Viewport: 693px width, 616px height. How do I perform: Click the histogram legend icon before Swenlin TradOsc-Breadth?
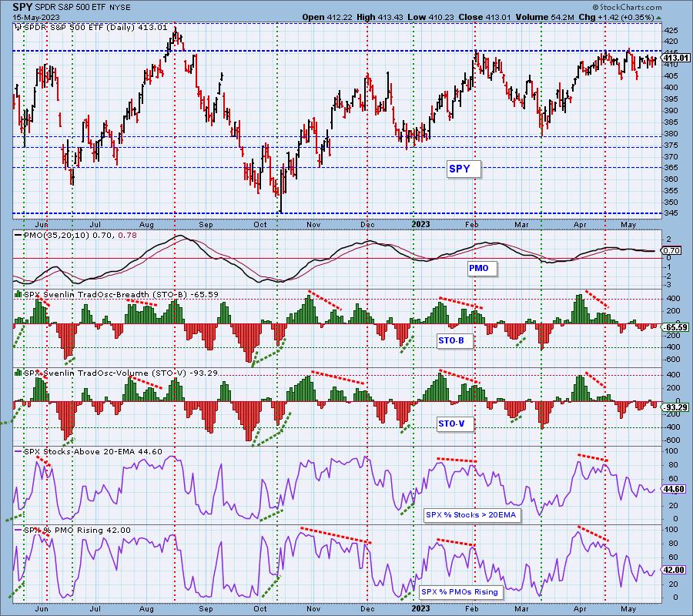pos(18,294)
